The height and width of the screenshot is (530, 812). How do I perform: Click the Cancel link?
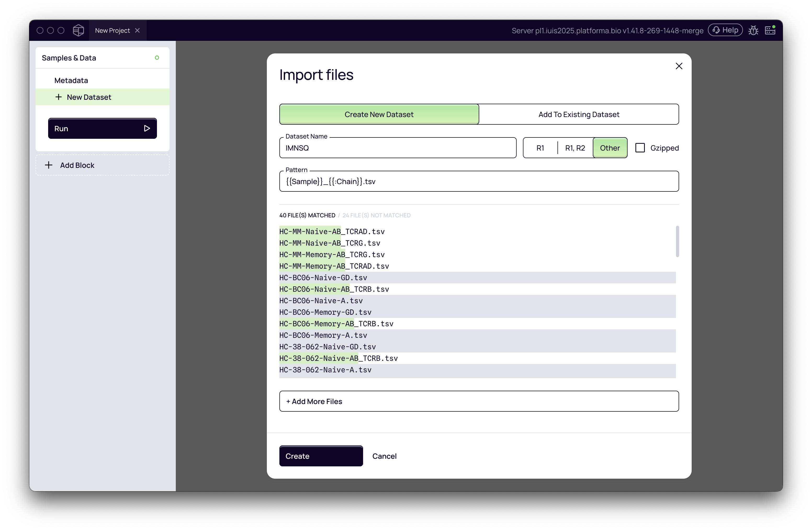384,456
